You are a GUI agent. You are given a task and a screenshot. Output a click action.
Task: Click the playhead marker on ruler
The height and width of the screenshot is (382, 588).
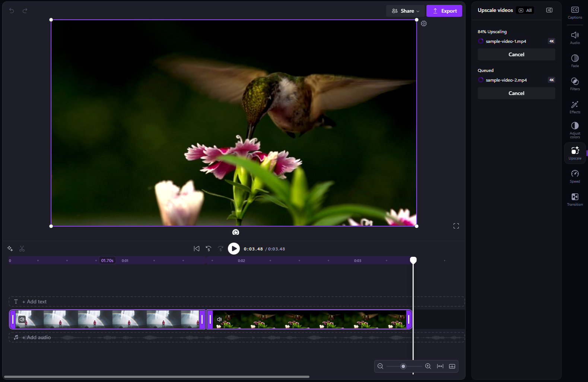click(413, 260)
